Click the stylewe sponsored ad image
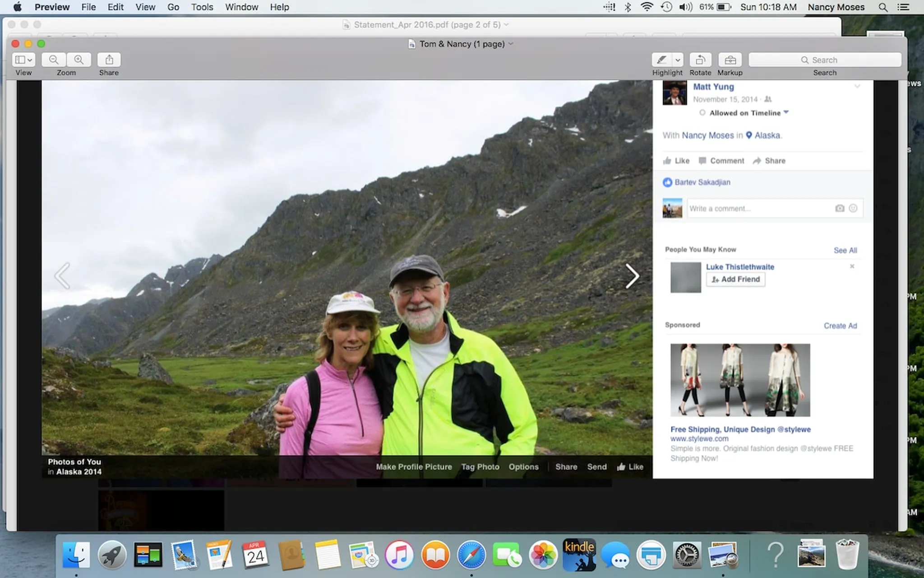The image size is (924, 578). [740, 380]
